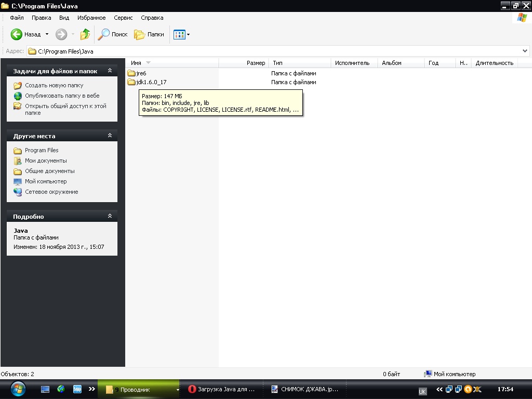Click Создать новую папку link
Viewport: 532px width, 399px height.
[x=54, y=85]
